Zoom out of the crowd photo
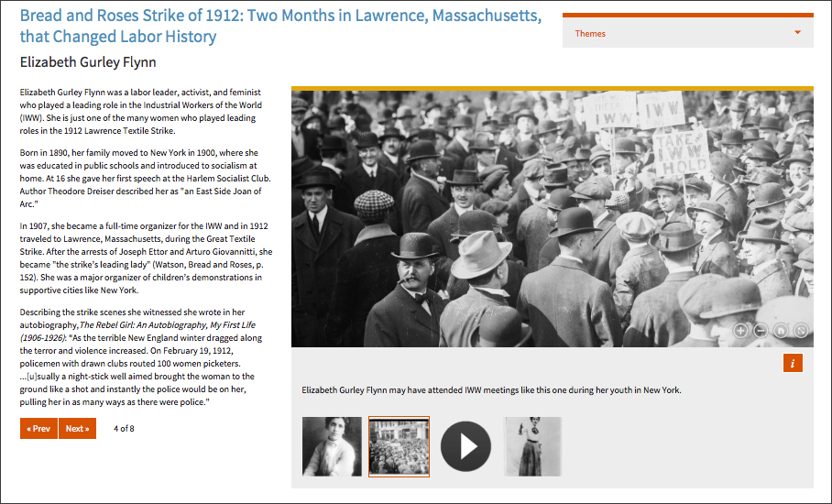Screen dimensions: 832x504 point(761,331)
